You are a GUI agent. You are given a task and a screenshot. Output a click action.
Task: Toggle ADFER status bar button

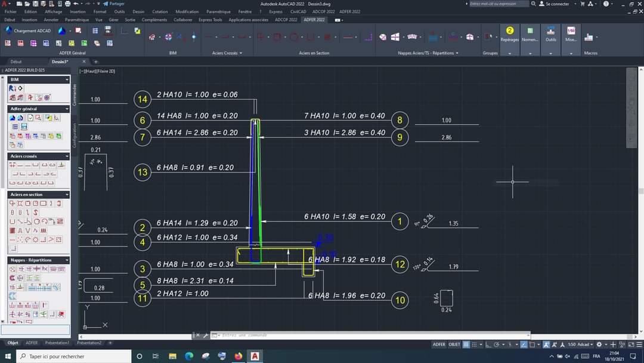click(439, 344)
